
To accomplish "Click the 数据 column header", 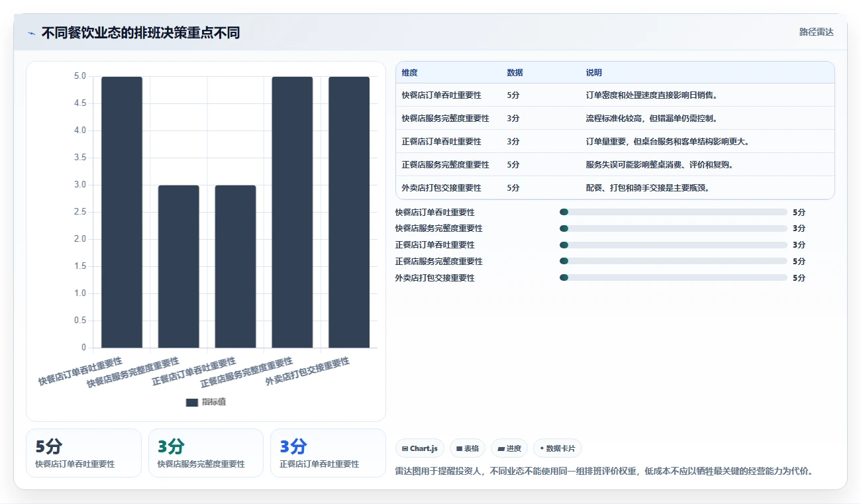I will [515, 73].
